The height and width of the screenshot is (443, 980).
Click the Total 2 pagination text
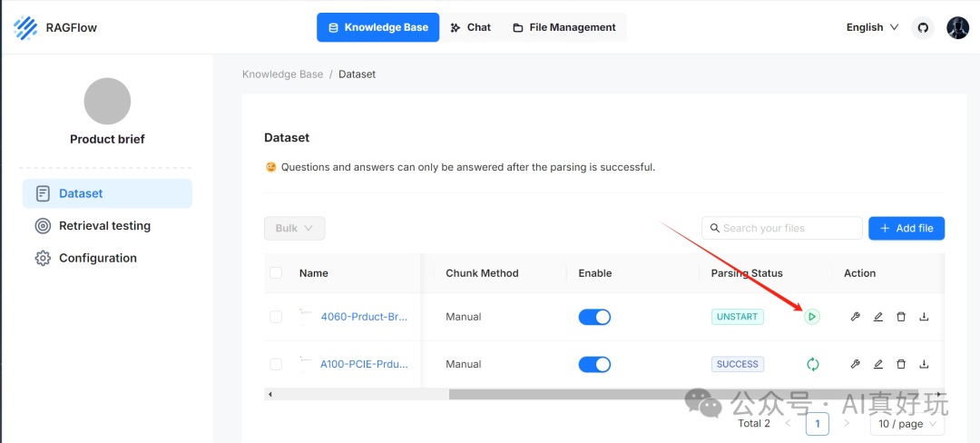pos(754,424)
